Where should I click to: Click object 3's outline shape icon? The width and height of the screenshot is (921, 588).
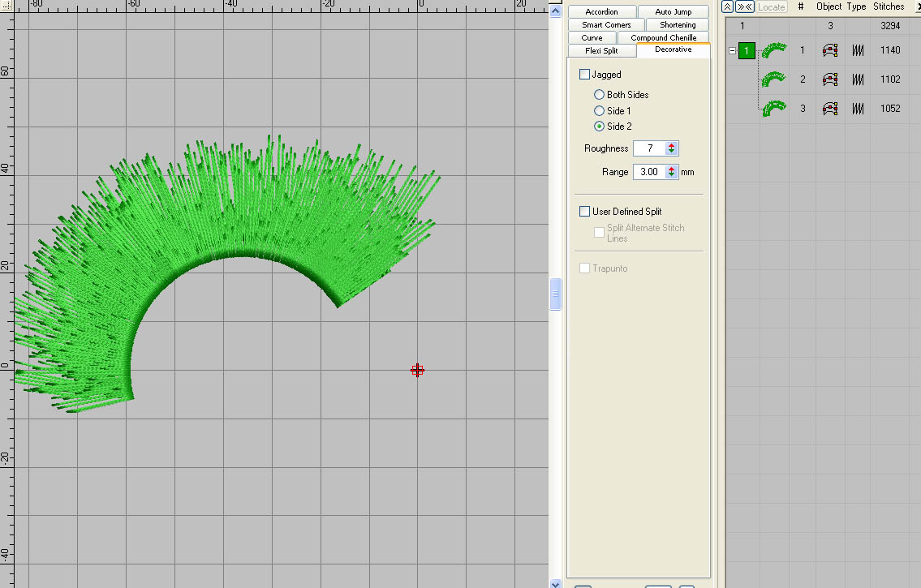click(x=830, y=109)
